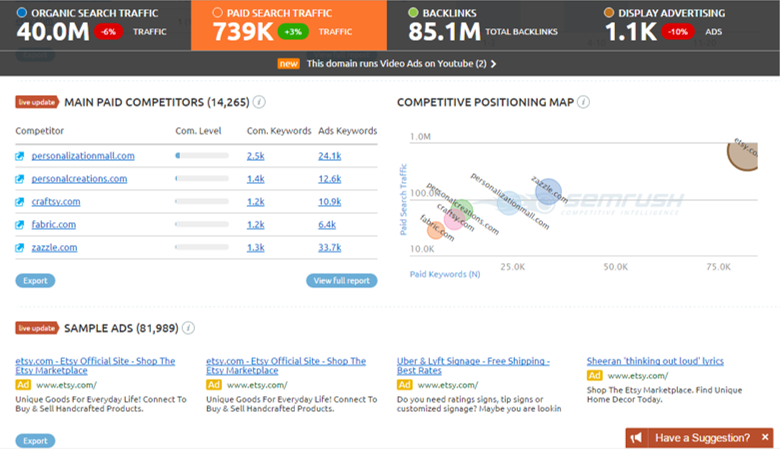
Task: Show info icon beside Main Paid Competitors
Action: coord(259,102)
